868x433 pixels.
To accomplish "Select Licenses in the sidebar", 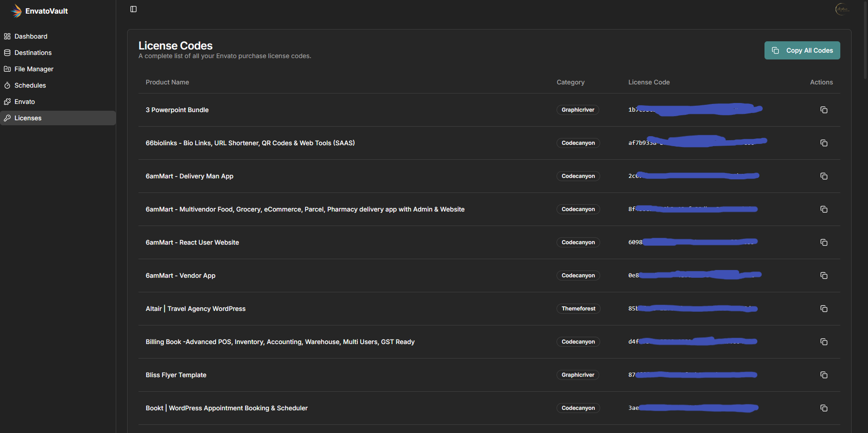I will click(x=58, y=118).
